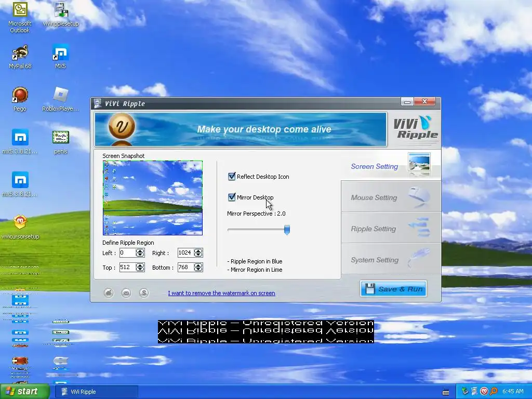The width and height of the screenshot is (532, 399).
Task: Select the MyPal 68 desktop shortcut
Action: click(20, 57)
